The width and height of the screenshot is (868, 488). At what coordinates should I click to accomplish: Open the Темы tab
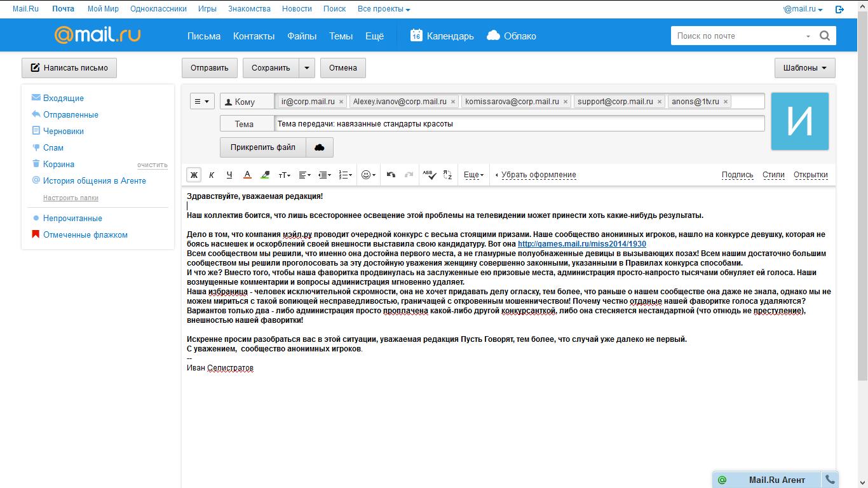point(341,36)
